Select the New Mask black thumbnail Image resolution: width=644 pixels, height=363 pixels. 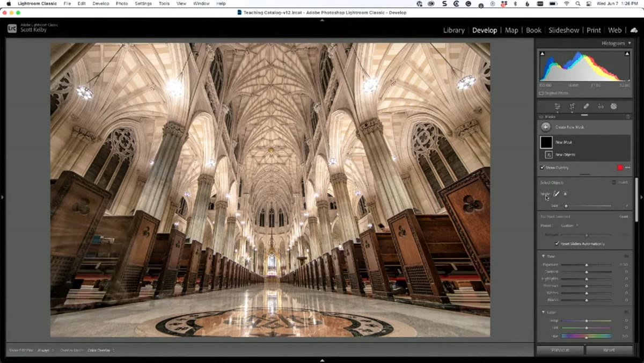[x=546, y=142]
